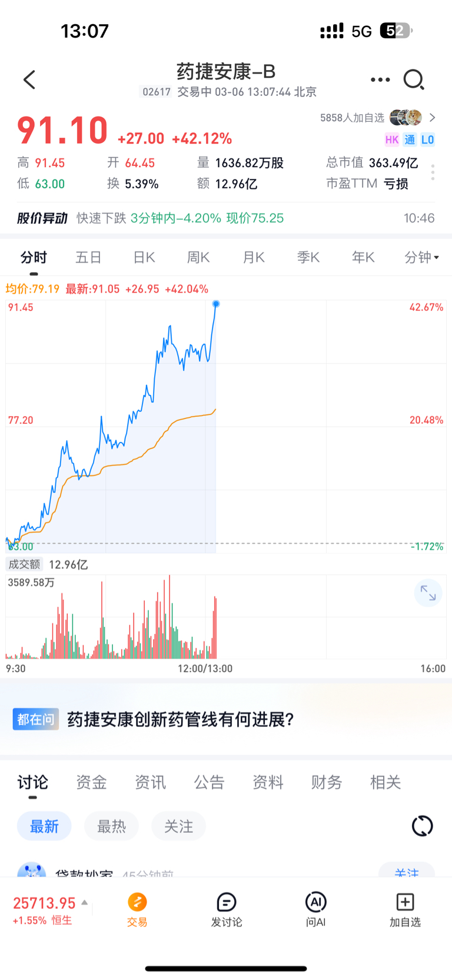
Task: Switch to the 最热 filter pill
Action: 111,826
